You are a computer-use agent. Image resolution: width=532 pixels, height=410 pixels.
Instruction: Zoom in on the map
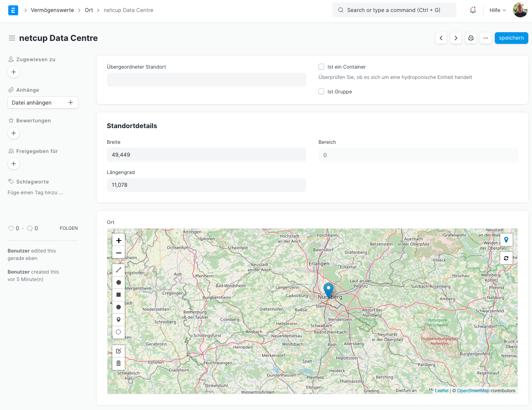119,241
